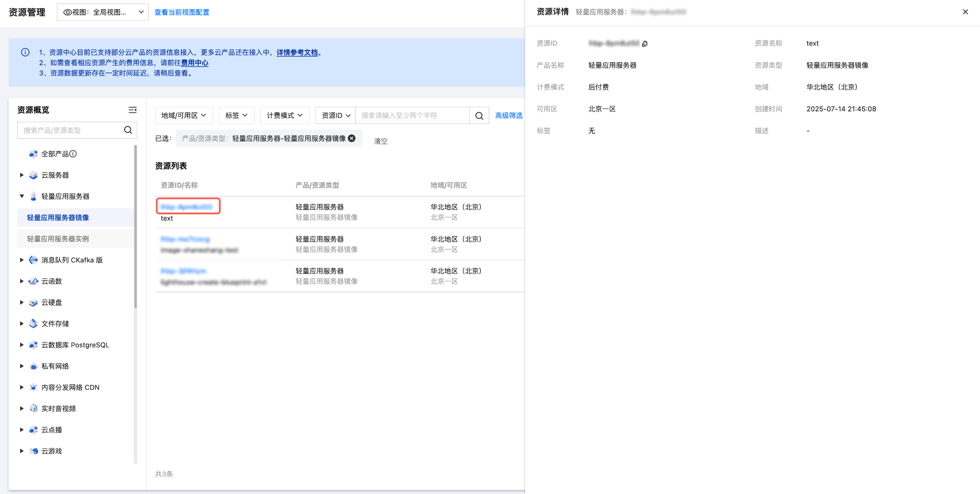Open the 计费模式 filter dropdown
980x494 pixels.
coord(285,115)
